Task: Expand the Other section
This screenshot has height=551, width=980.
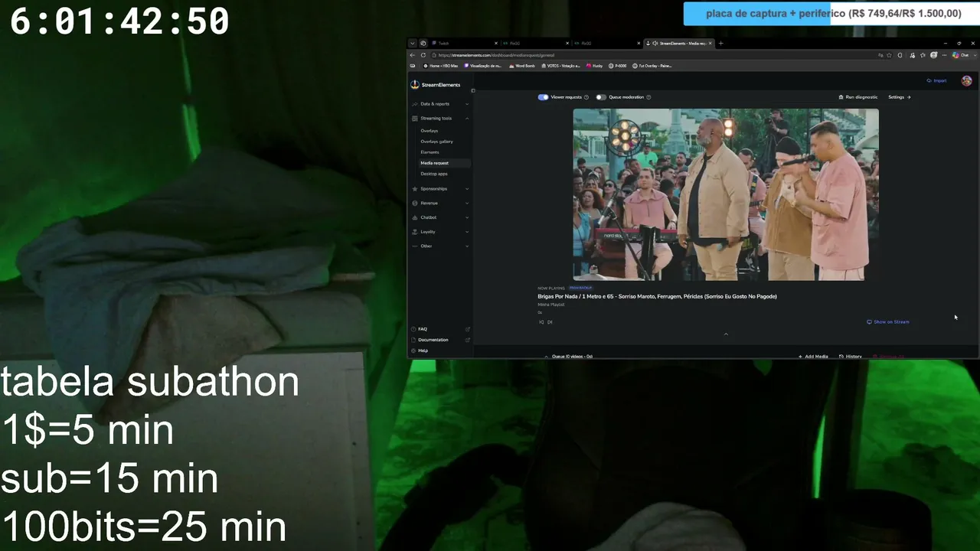Action: pyautogui.click(x=440, y=246)
